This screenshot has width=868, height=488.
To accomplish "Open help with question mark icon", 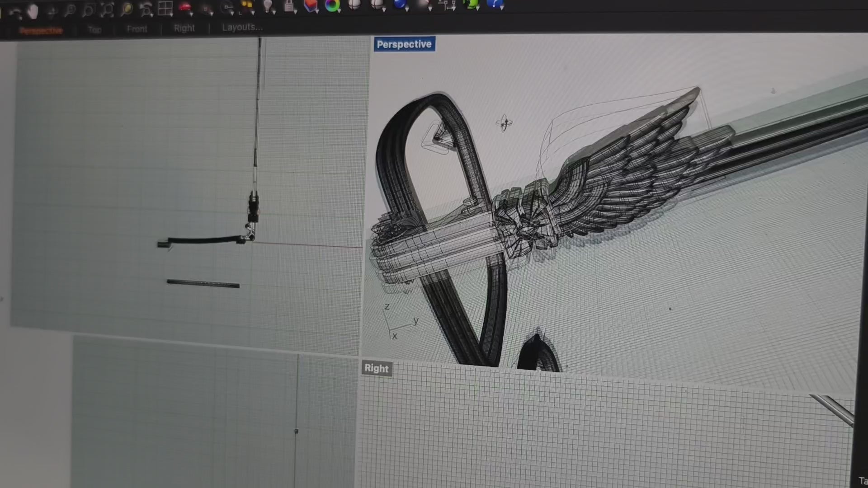I will [494, 4].
